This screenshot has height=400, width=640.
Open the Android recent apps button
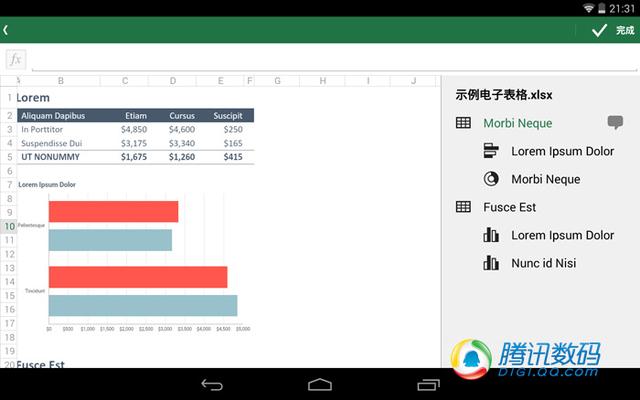point(428,384)
